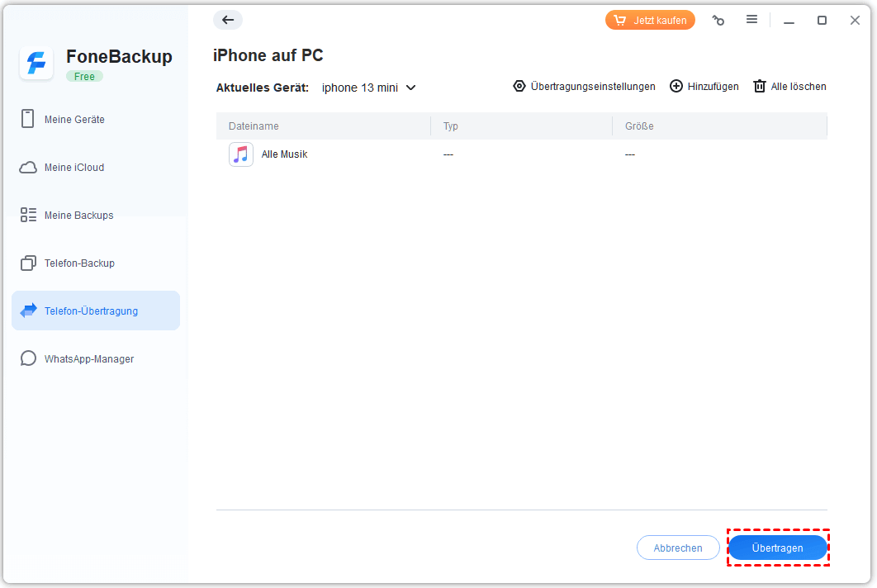
Task: Open WhatsApp-Manager in sidebar
Action: click(88, 359)
